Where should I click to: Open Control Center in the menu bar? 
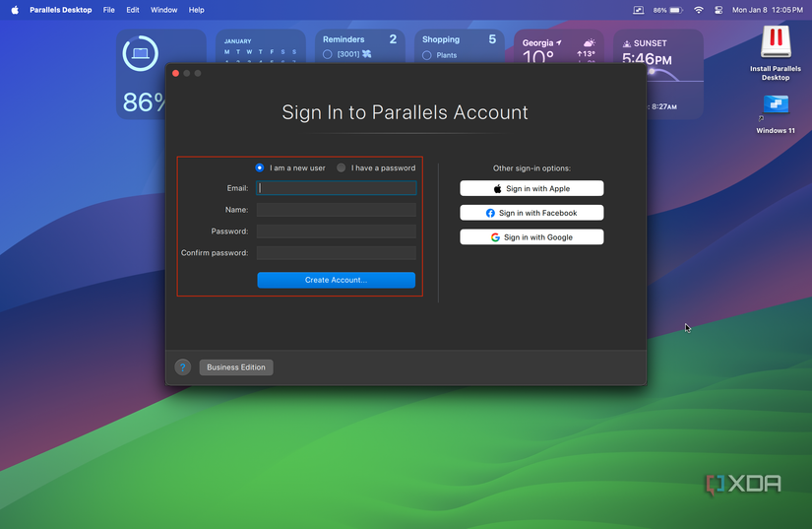(x=718, y=10)
